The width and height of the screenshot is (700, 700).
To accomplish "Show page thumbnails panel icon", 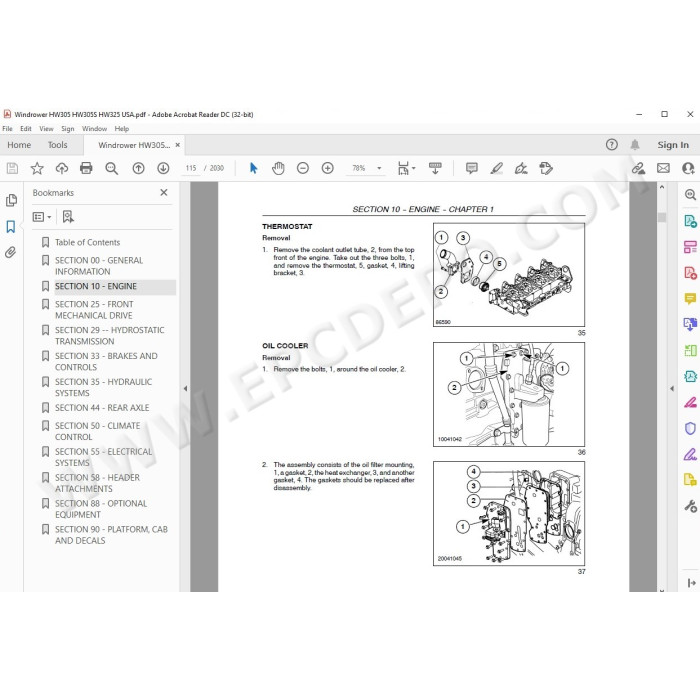I will pyautogui.click(x=11, y=200).
